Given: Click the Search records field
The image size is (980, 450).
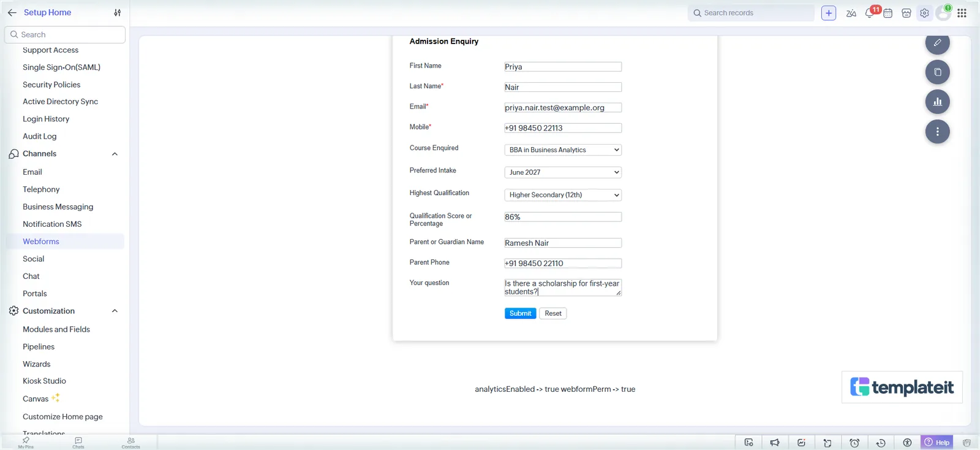Looking at the screenshot, I should tap(751, 13).
